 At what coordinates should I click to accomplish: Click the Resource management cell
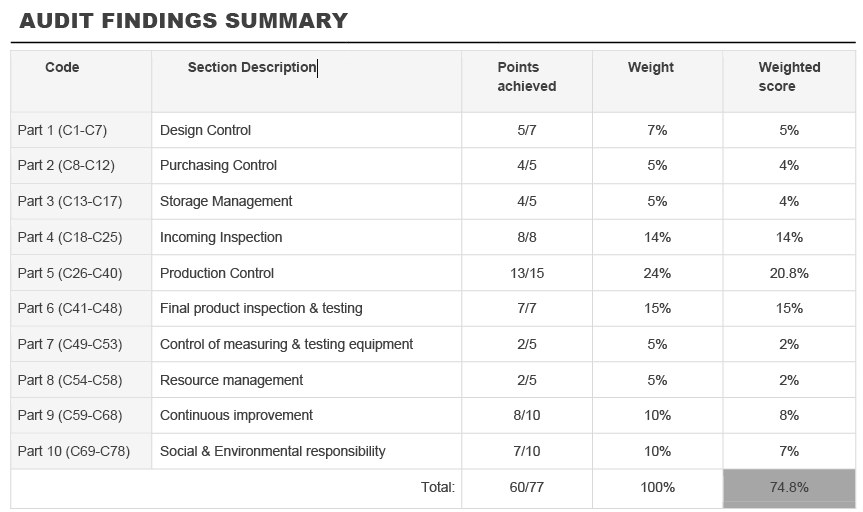tap(231, 380)
